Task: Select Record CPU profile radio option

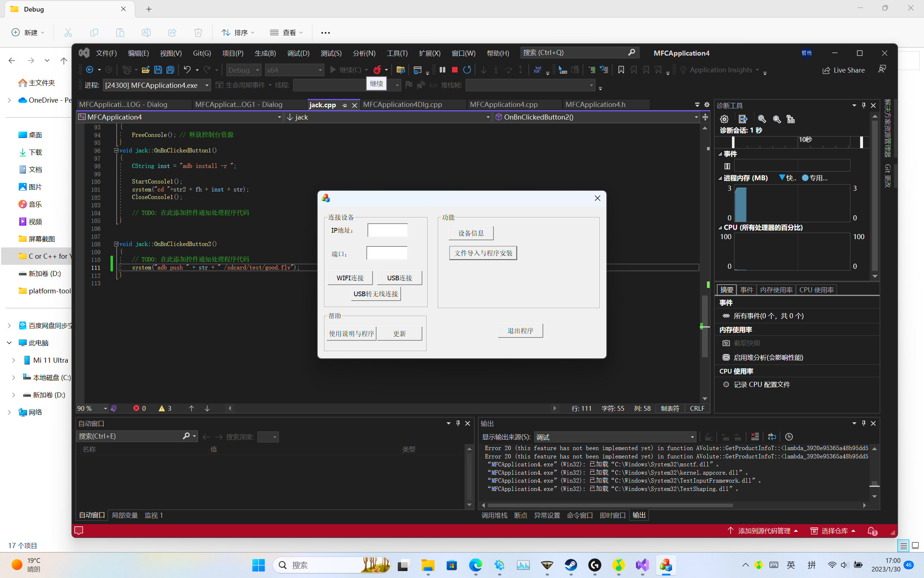Action: coord(726,385)
